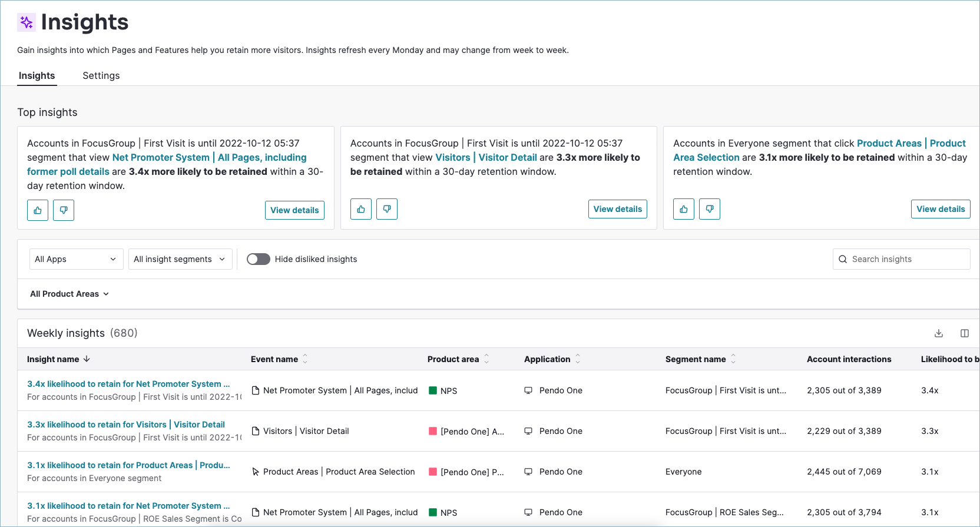
Task: Select the Insights tab
Action: pyautogui.click(x=37, y=75)
